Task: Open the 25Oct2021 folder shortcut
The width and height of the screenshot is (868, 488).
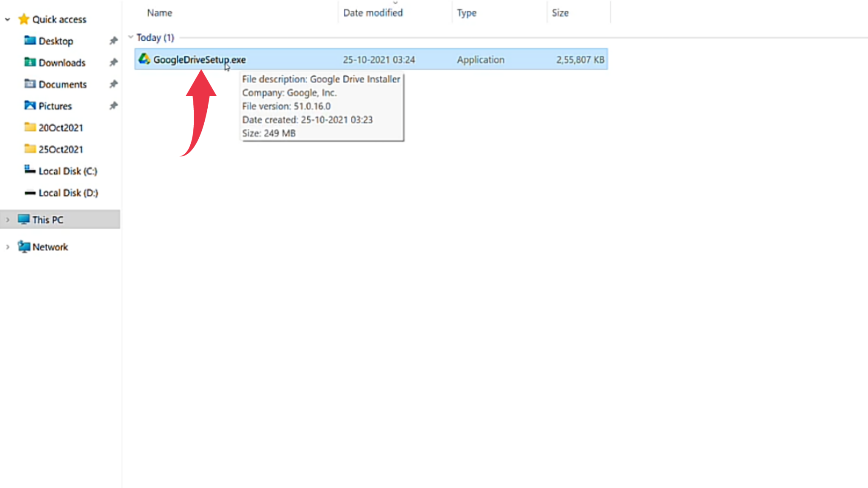Action: (61, 149)
